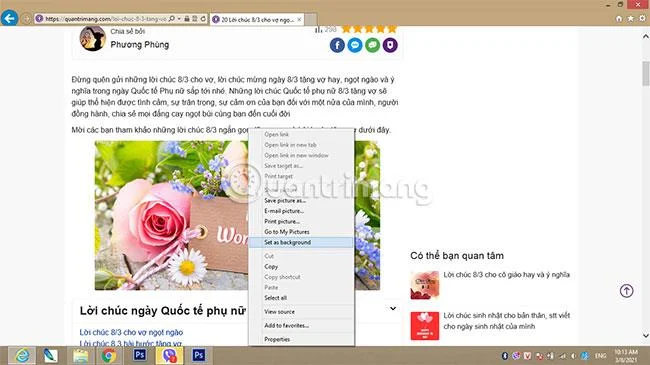Screen dimensions: 650x365
Task: Open the first Photoshop icon in taskbar
Action: 140,355
